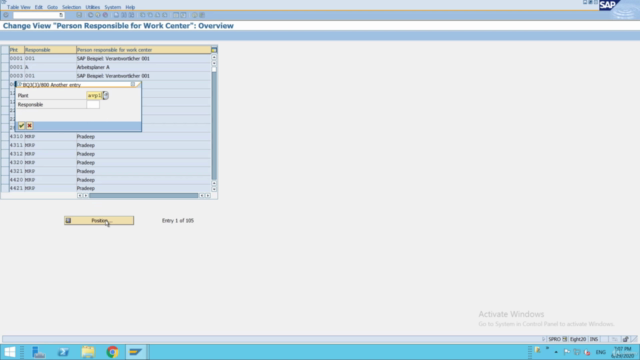
Task: Open PowerShell from the Windows taskbar
Action: coord(63,352)
